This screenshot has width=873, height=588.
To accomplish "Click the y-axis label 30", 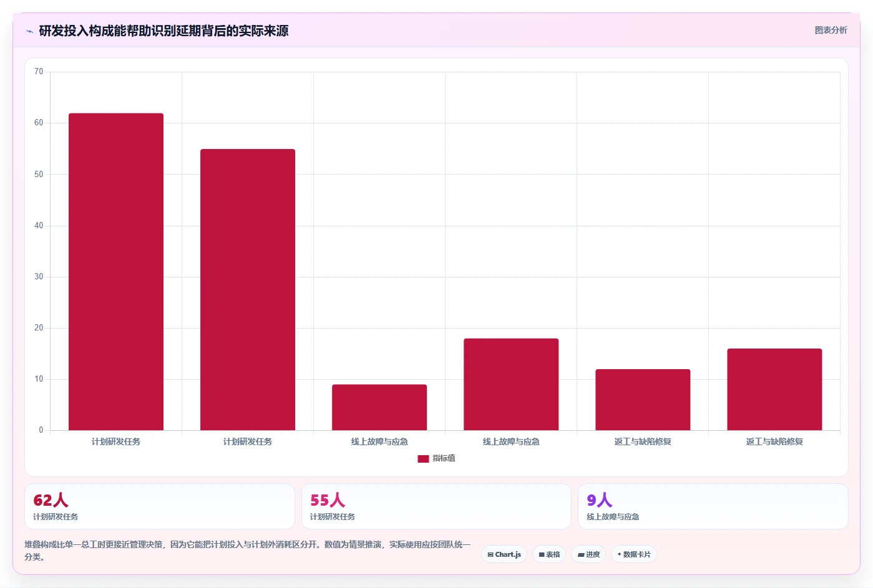I will [x=39, y=276].
